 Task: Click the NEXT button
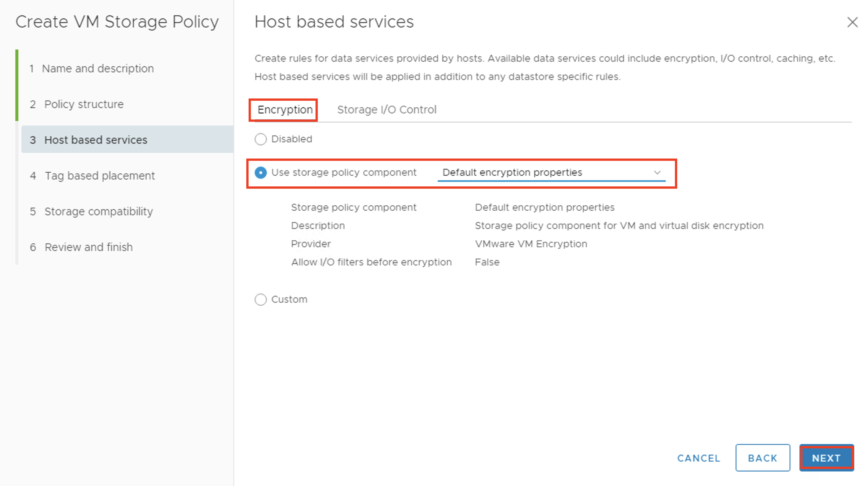point(826,458)
